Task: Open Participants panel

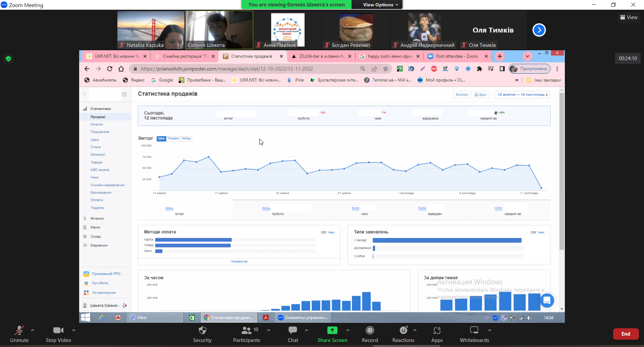Action: (247, 334)
